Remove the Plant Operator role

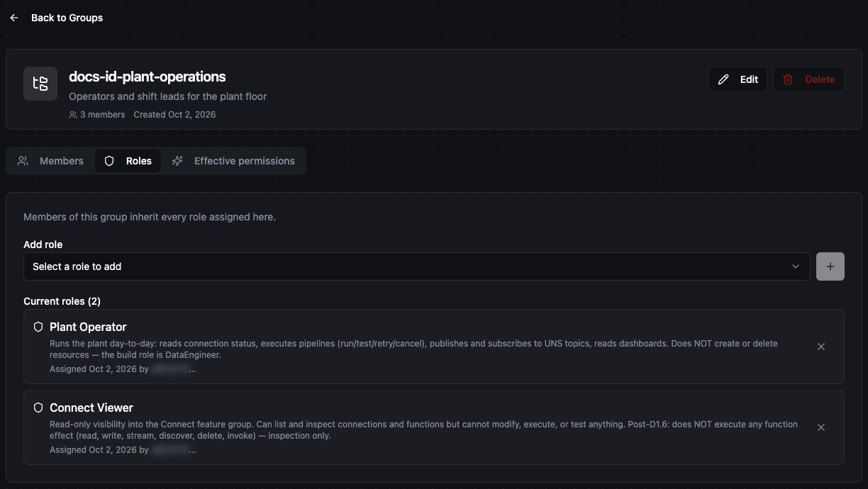point(821,347)
